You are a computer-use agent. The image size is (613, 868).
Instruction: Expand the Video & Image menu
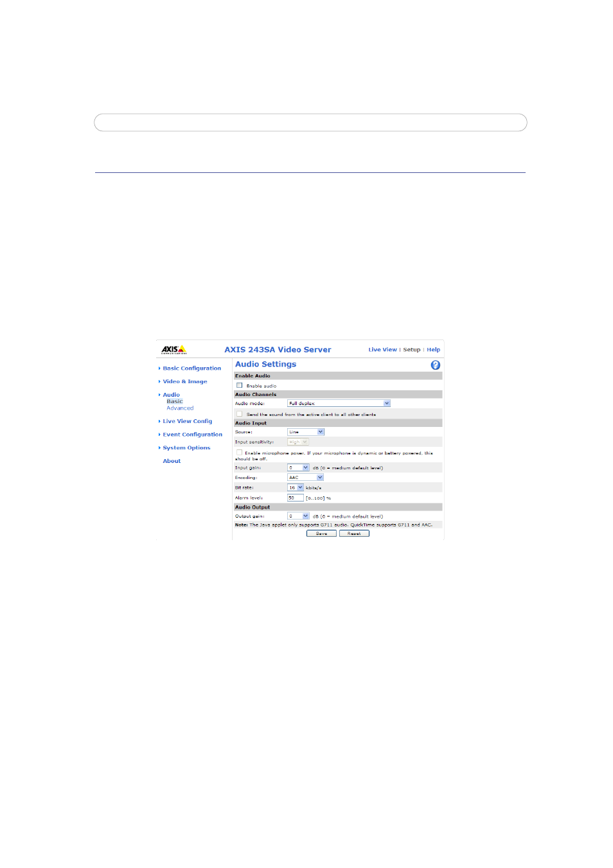pyautogui.click(x=184, y=382)
